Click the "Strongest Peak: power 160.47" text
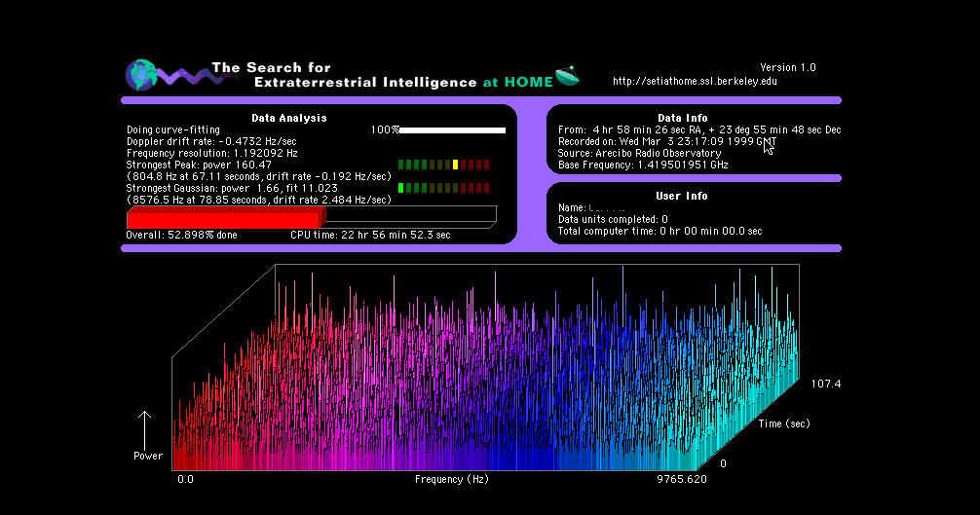Screen dimensions: 980x515 199,165
